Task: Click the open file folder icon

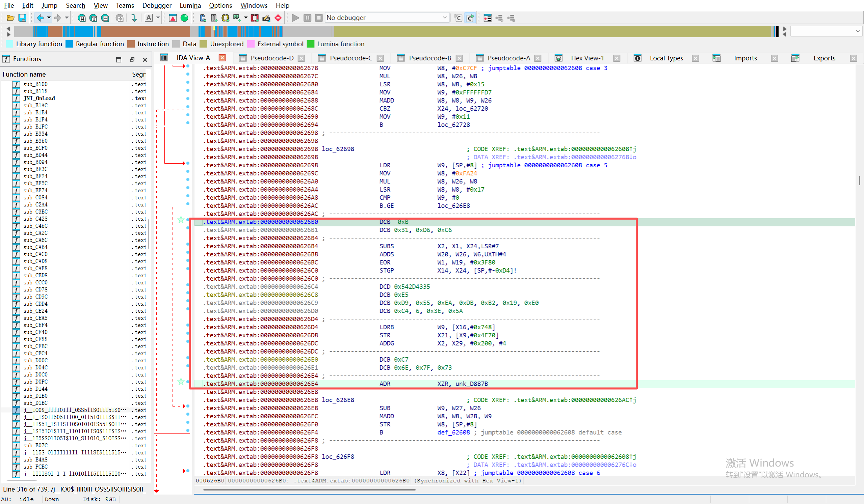Action: tap(10, 18)
